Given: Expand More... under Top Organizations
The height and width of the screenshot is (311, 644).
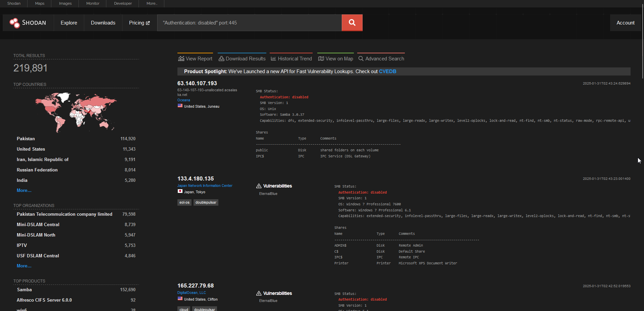Looking at the screenshot, I should [24, 266].
